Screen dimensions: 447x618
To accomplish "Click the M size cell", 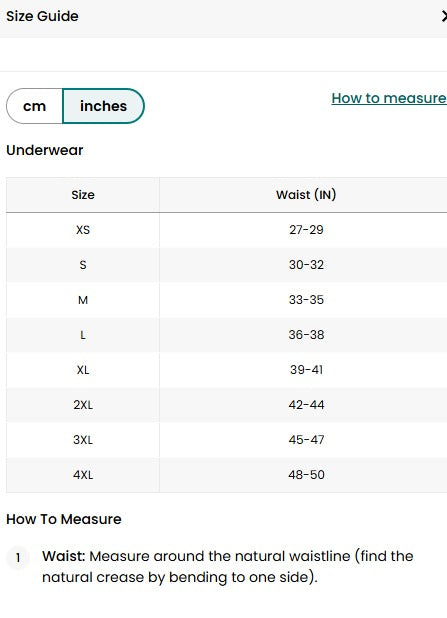I will click(83, 300).
